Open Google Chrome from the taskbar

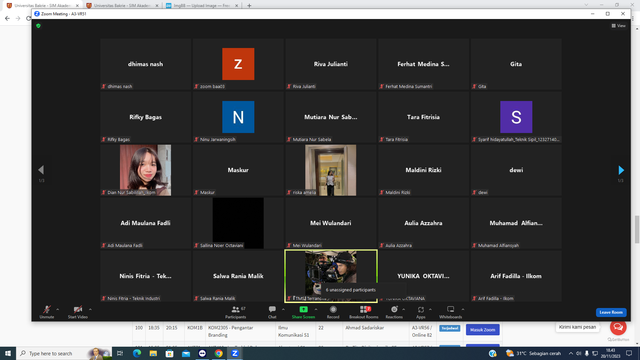tap(219, 353)
